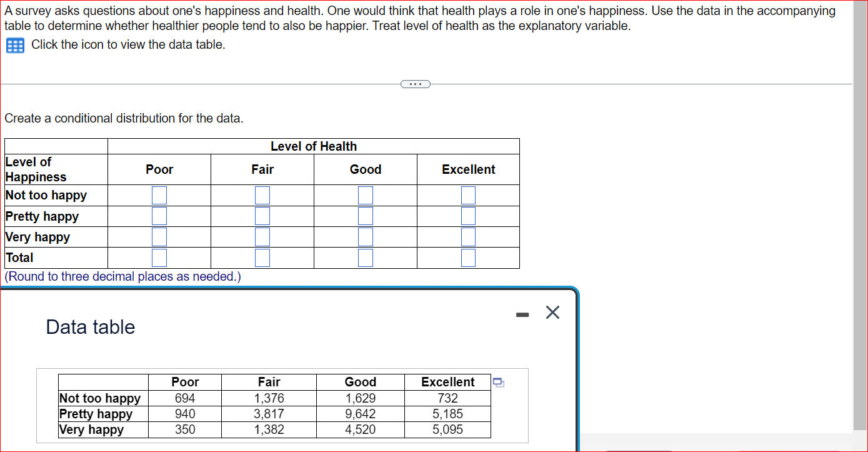Select the Fair cell in Pretty happy row
The width and height of the screenshot is (868, 452).
[x=262, y=216]
